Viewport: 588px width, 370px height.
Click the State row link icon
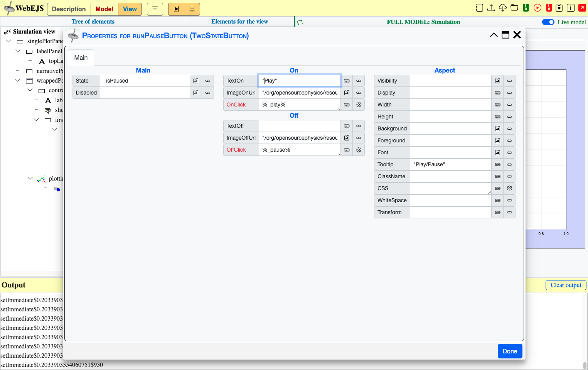tap(208, 81)
